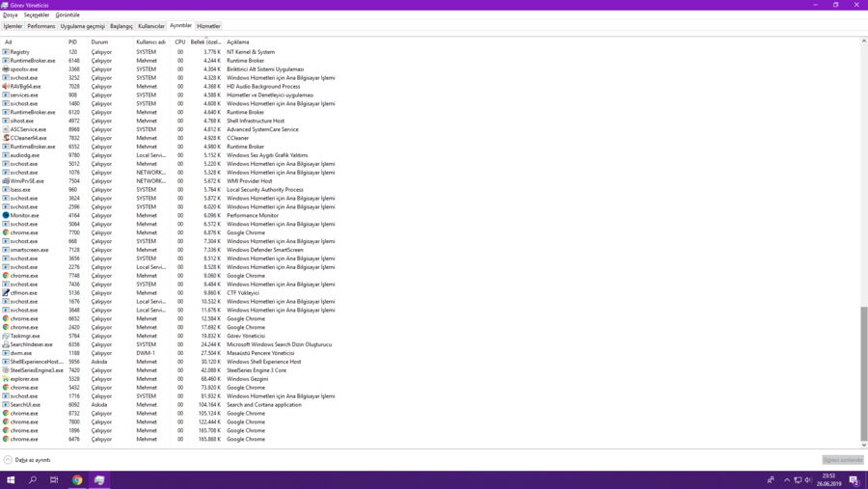Screen dimensions: 868x489
Task: Click the ASCService.exe icon
Action: point(6,129)
